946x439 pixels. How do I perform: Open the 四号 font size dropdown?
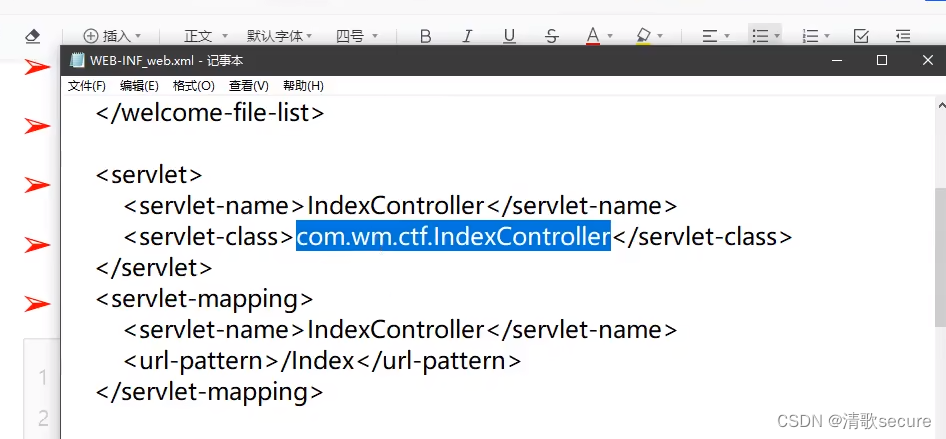click(357, 36)
